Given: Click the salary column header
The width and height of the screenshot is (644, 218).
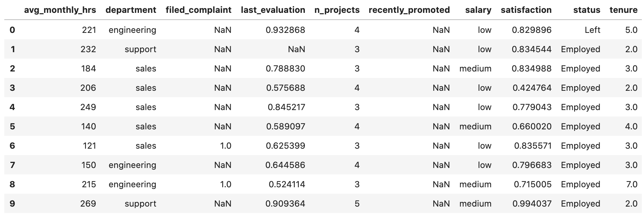Looking at the screenshot, I should (x=478, y=10).
